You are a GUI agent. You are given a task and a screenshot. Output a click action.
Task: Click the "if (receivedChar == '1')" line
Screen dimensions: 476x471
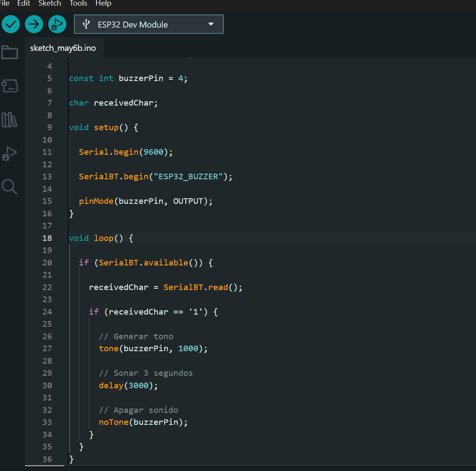pyautogui.click(x=153, y=312)
